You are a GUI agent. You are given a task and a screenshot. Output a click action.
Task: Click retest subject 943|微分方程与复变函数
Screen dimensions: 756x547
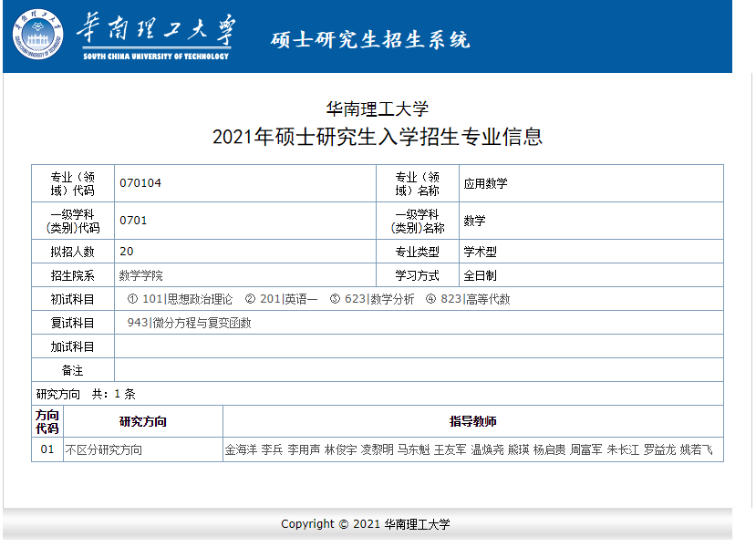click(189, 323)
